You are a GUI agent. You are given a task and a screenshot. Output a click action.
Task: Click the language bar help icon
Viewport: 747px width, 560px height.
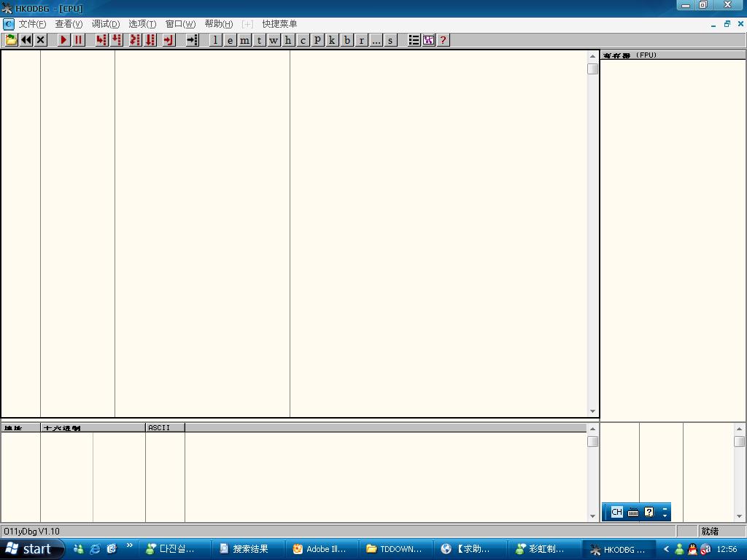click(x=649, y=512)
